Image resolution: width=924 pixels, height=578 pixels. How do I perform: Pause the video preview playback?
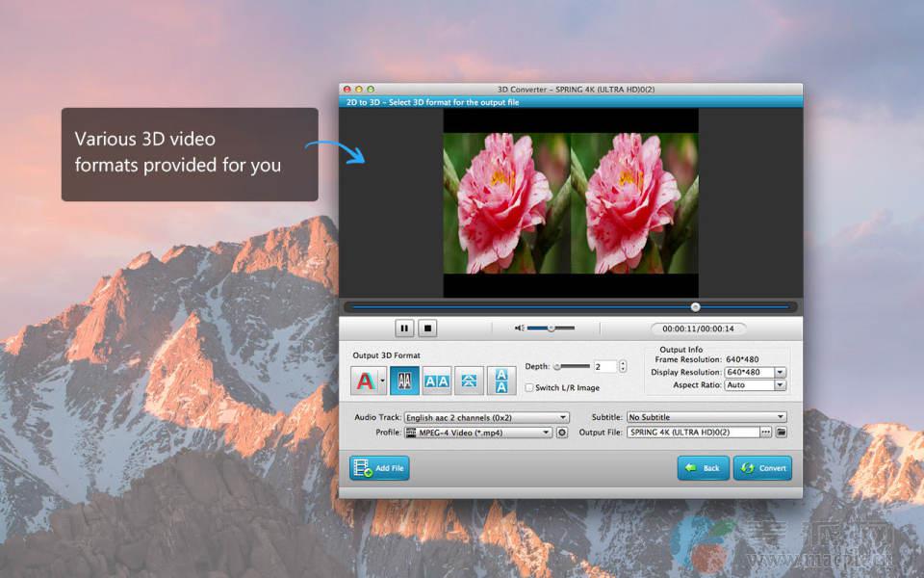pos(404,328)
